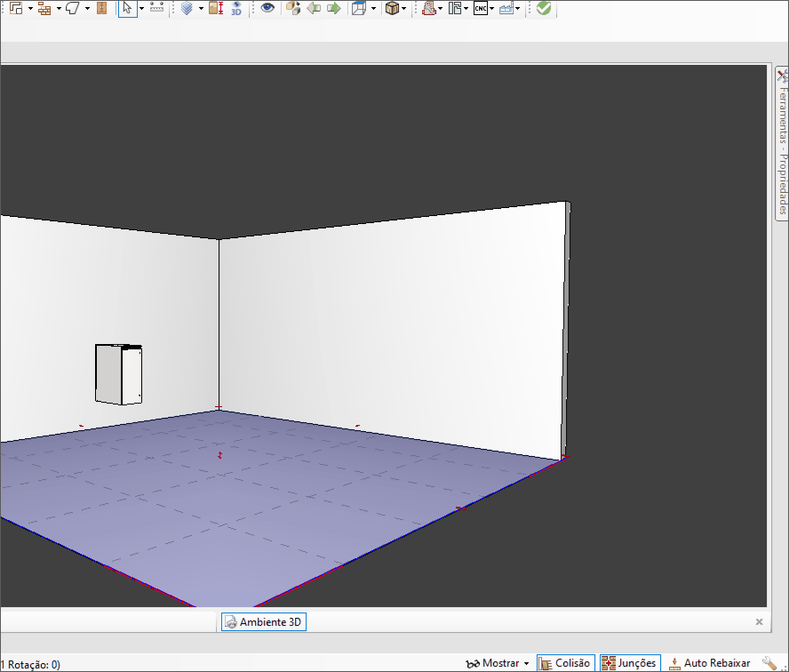Toggle the eye visibility icon in toolbar
The width and height of the screenshot is (789, 672).
(267, 7)
